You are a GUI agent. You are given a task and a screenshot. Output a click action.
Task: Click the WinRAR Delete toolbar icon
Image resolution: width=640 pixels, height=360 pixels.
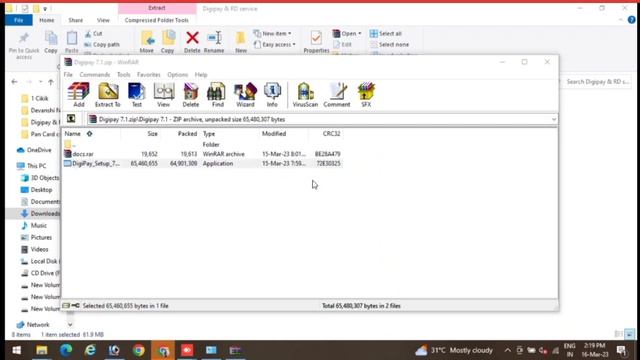pyautogui.click(x=191, y=95)
